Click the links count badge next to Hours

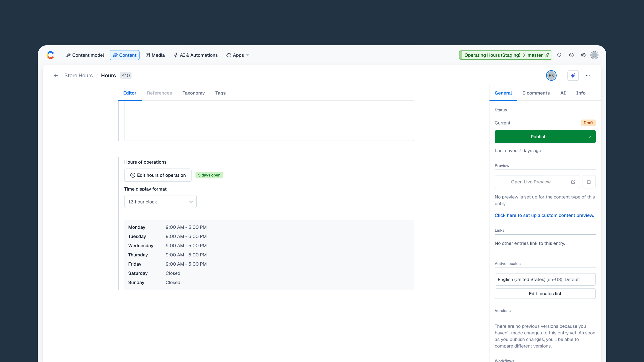126,75
